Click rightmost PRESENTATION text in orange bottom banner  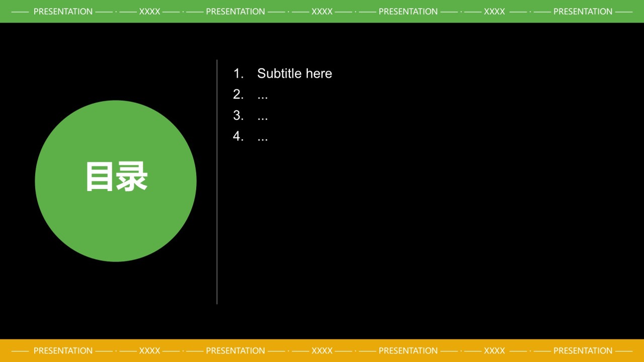[583, 350]
